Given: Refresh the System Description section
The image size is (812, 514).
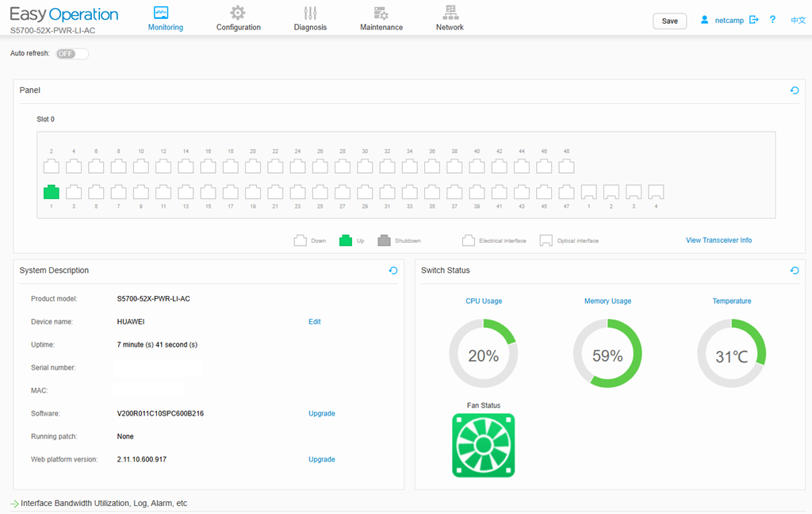Looking at the screenshot, I should 393,270.
